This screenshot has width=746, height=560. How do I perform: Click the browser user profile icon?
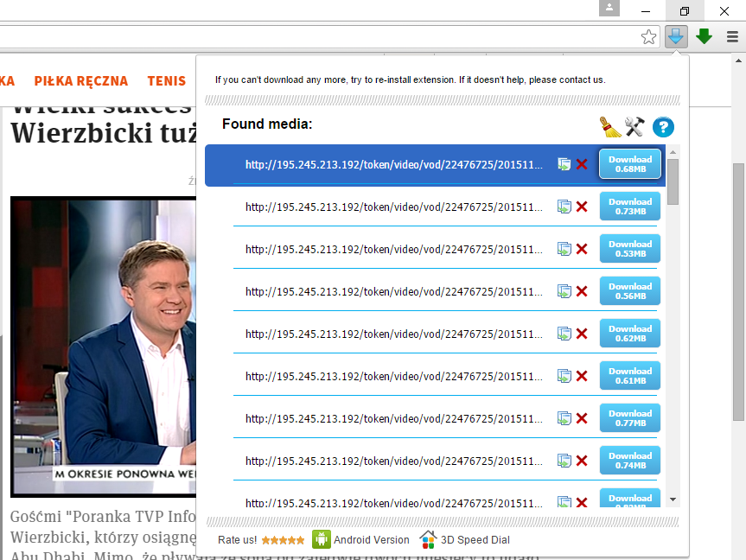pyautogui.click(x=609, y=8)
